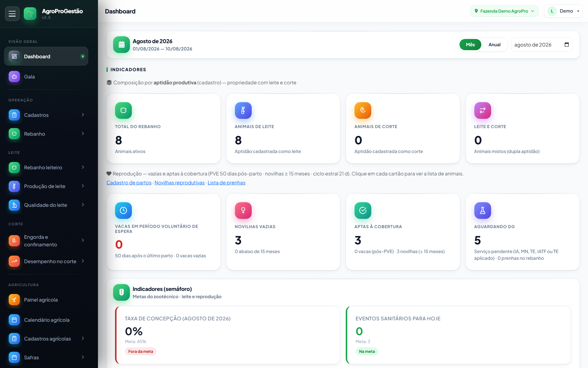Click the 'v2.5' version label
Viewport: 588px width, 368px height.
click(46, 17)
